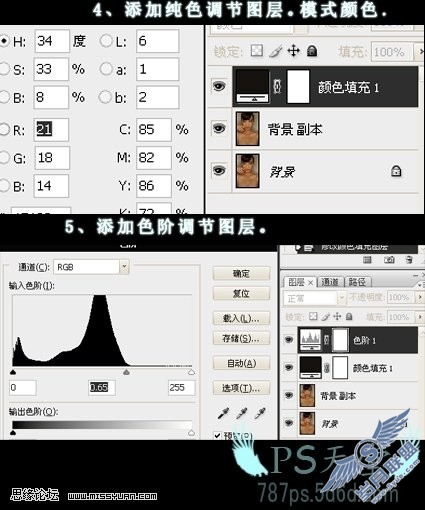
Task: Click lock image pixels brush icon in step 4 panel
Action: (x=275, y=51)
